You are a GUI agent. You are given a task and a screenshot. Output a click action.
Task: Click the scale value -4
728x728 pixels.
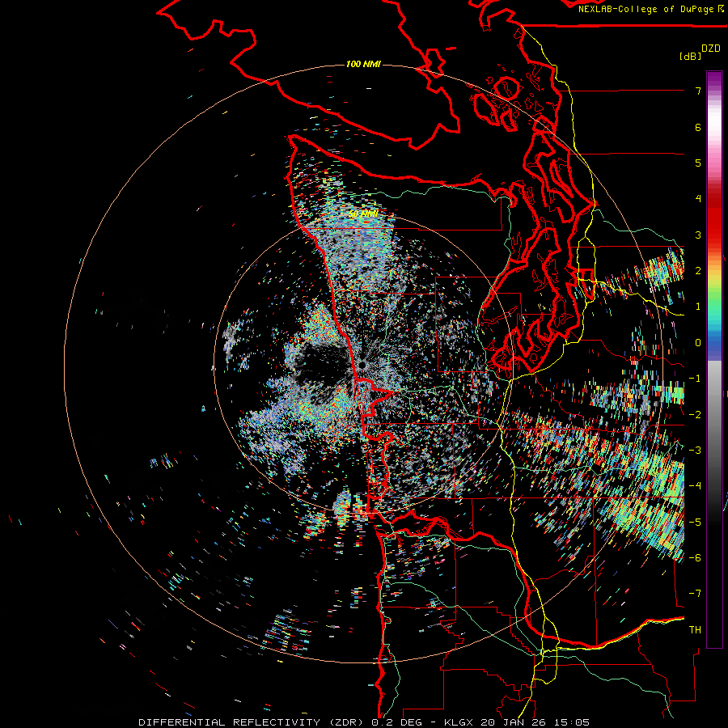695,486
